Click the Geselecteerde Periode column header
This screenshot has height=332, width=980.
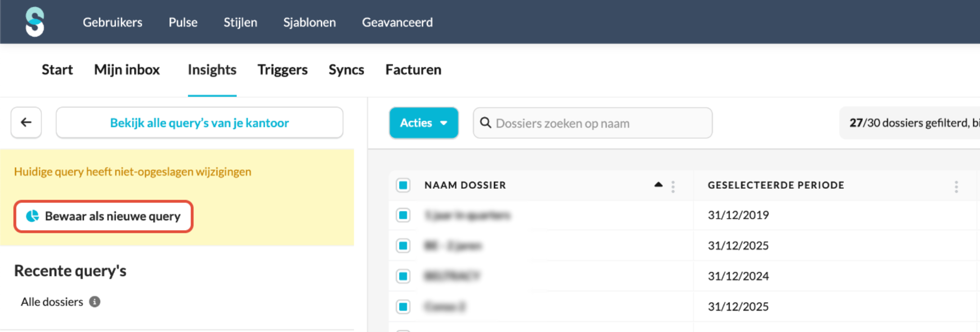pyautogui.click(x=776, y=185)
